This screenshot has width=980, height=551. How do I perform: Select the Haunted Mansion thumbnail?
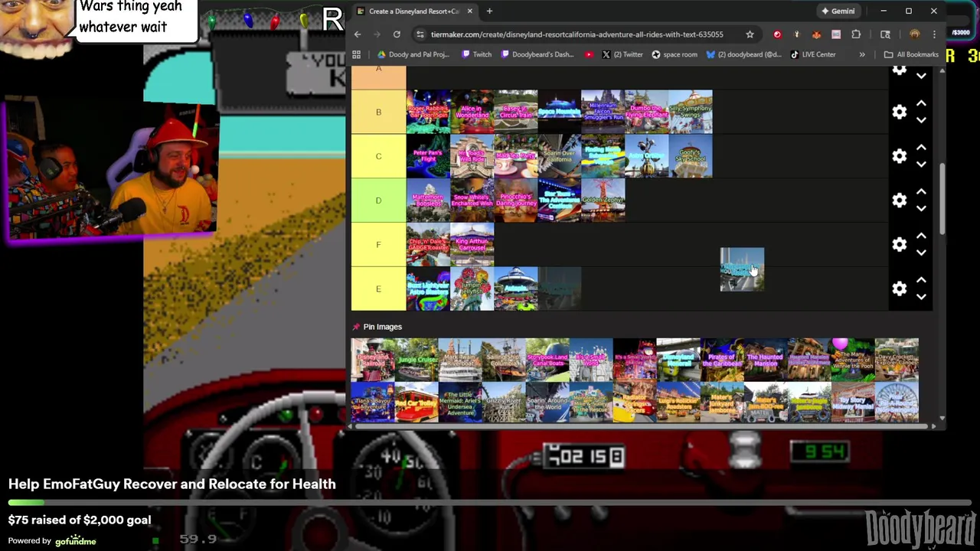[766, 360]
